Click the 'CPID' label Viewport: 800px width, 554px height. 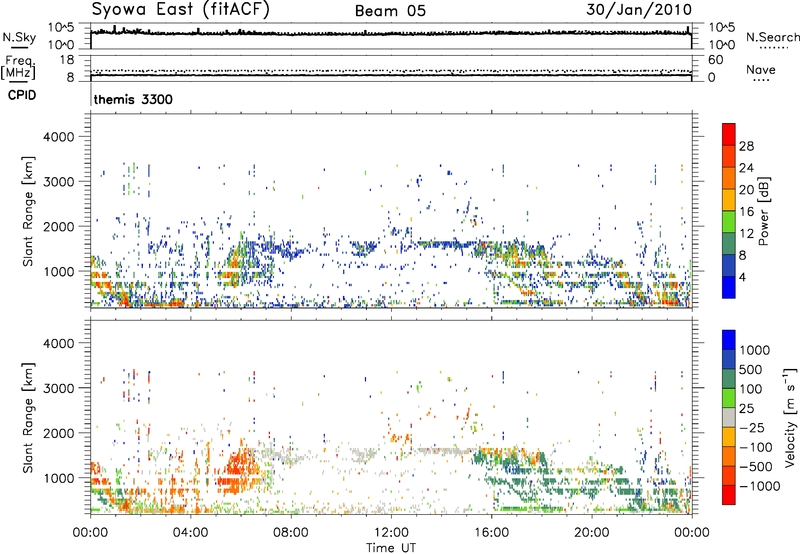[22, 95]
